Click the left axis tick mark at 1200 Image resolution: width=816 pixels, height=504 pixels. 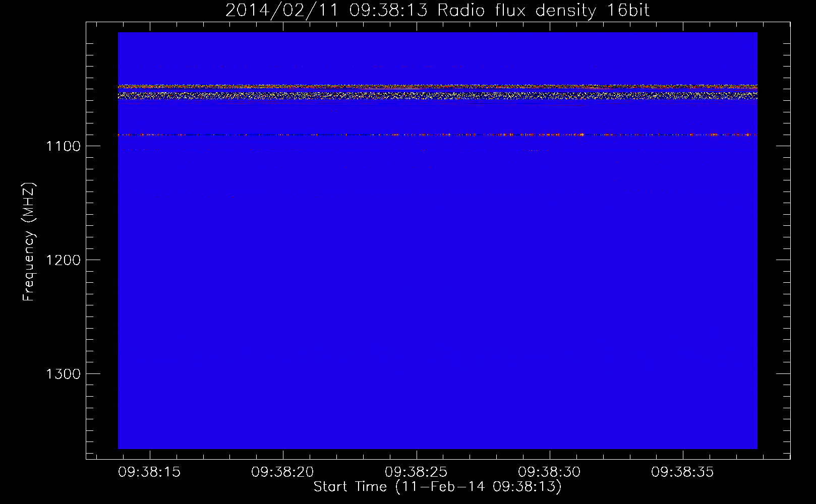pos(90,260)
